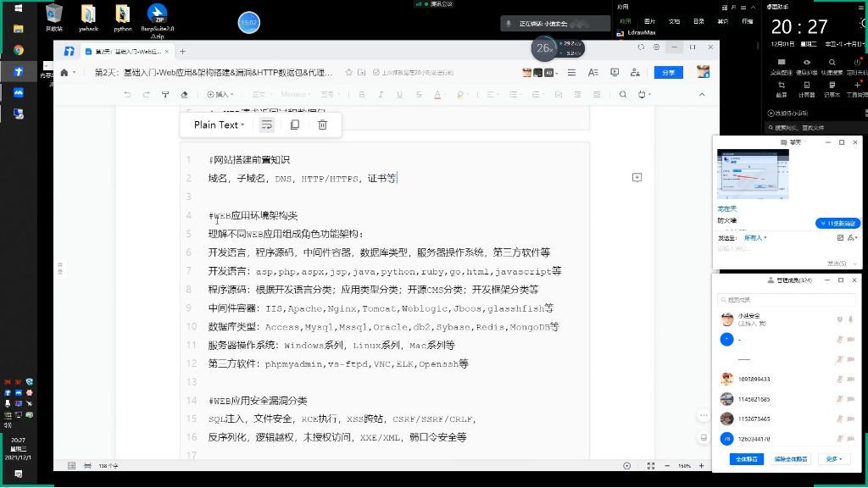Click the Send button in the chat window
Screen dimensions: 868x488
(x=837, y=263)
